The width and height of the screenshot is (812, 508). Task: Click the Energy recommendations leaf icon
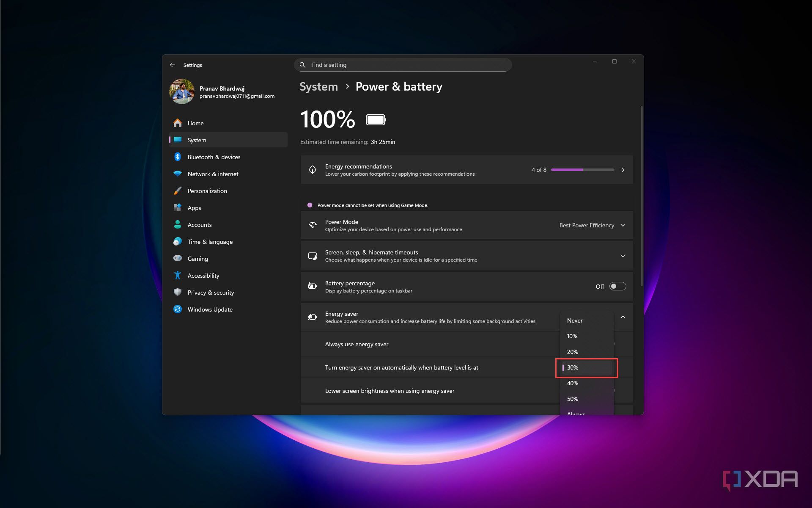tap(313, 170)
